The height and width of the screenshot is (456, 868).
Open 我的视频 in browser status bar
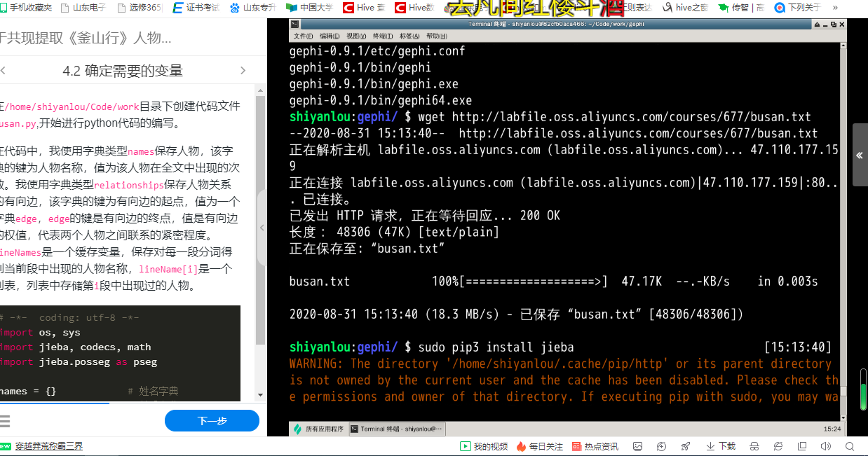[x=484, y=446]
